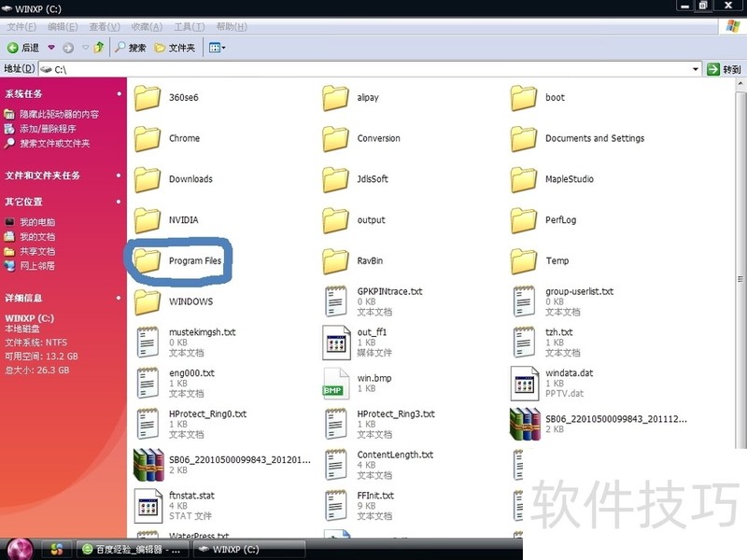Select the GPKPINtrace.txt file
The height and width of the screenshot is (560, 747).
coord(373,301)
